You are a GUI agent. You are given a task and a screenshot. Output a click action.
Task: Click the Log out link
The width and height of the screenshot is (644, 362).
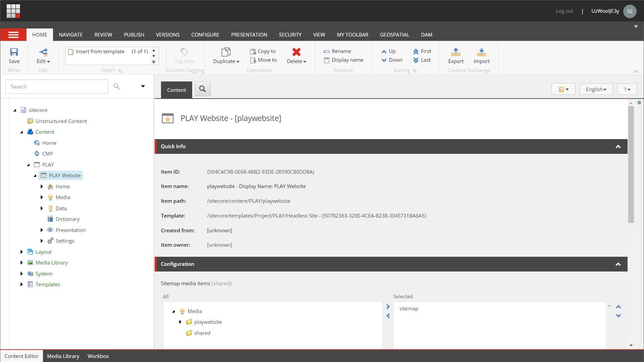565,11
